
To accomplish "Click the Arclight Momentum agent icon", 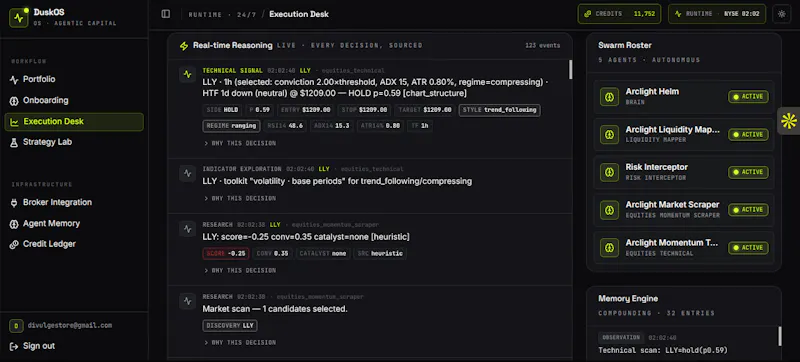I will click(x=609, y=247).
